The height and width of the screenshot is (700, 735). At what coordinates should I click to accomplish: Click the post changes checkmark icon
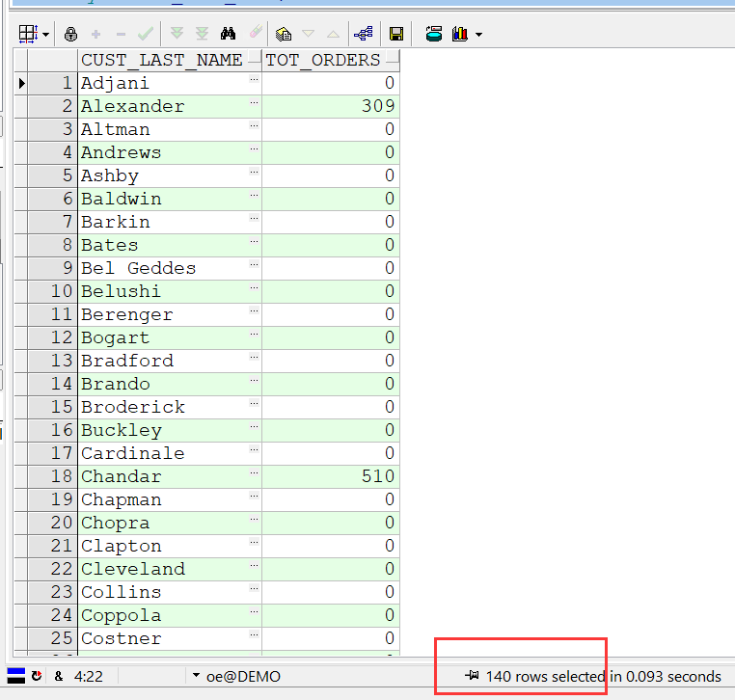146,34
